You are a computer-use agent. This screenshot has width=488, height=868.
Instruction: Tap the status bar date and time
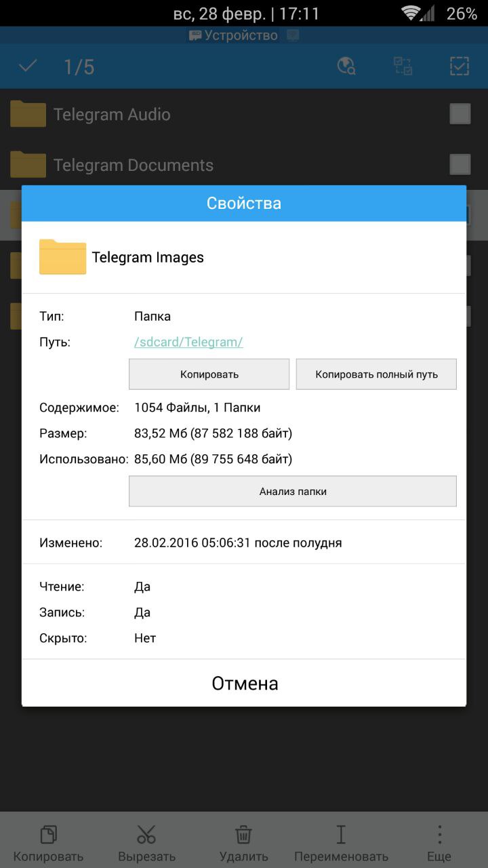(247, 14)
